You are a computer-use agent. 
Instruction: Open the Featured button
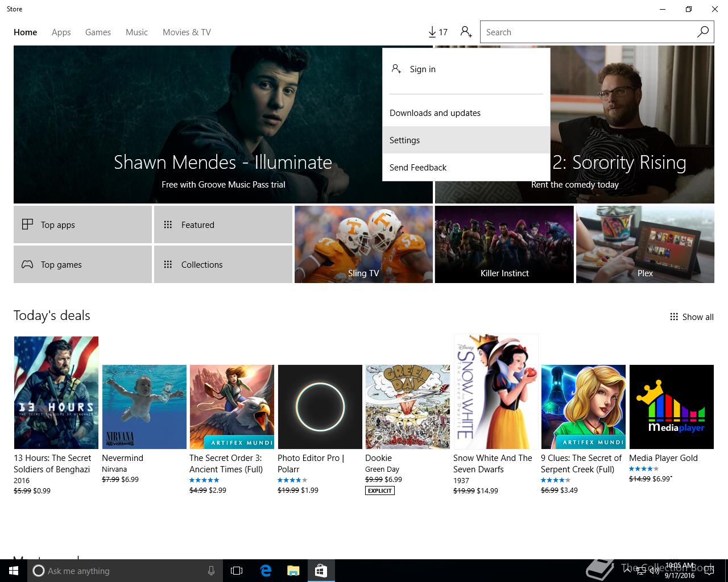pos(223,225)
